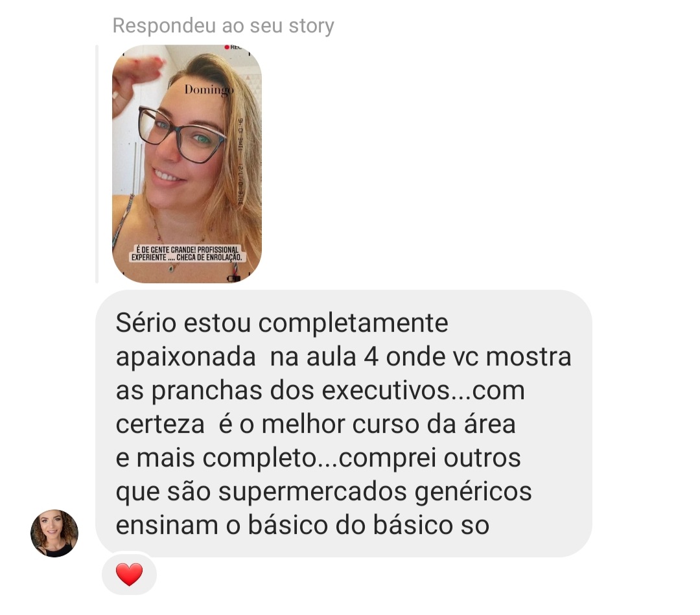This screenshot has height=615, width=700.
Task: Click the "Domingo" text on the story
Action: coord(209,89)
